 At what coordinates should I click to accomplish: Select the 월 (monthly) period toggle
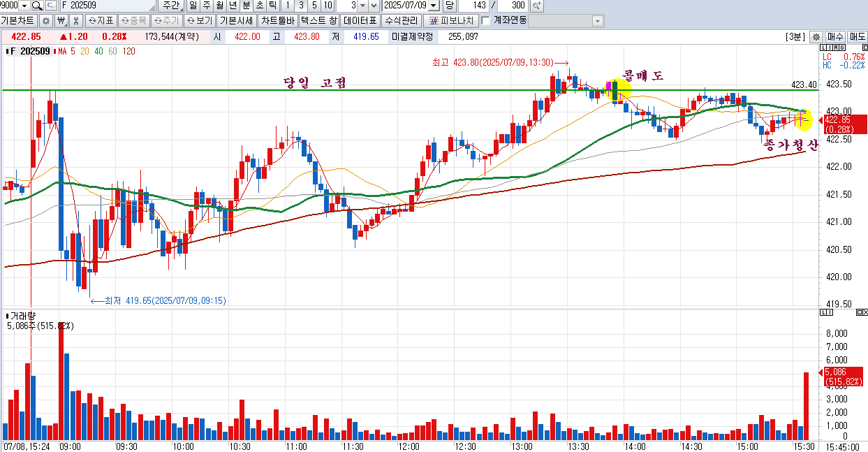(219, 6)
